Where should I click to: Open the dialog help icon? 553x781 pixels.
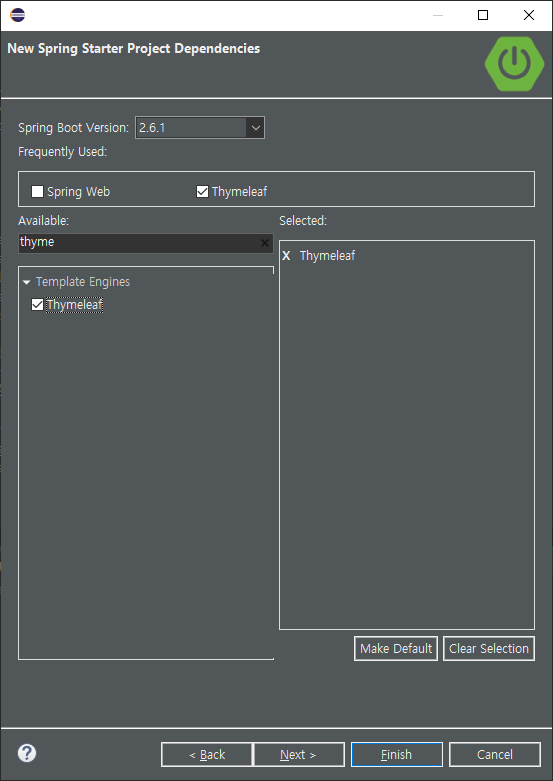pos(27,753)
